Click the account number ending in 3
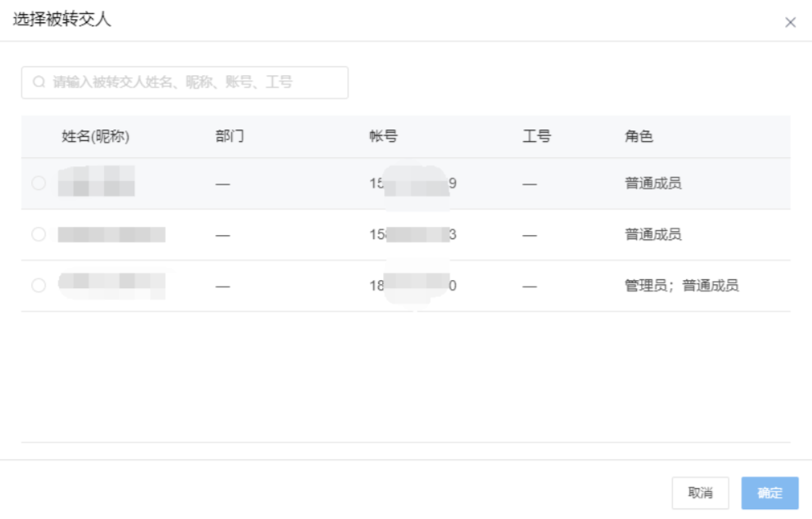 [413, 235]
